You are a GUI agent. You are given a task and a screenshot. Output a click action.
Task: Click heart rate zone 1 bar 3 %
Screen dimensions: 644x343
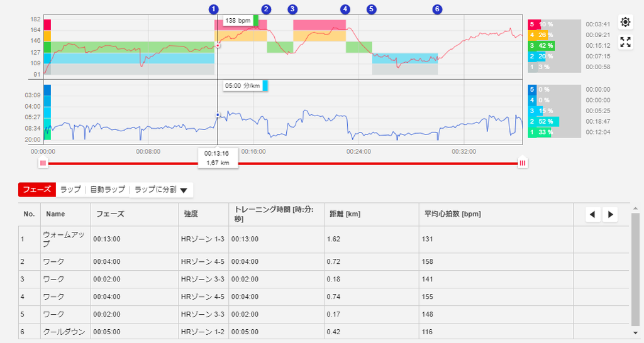click(554, 67)
